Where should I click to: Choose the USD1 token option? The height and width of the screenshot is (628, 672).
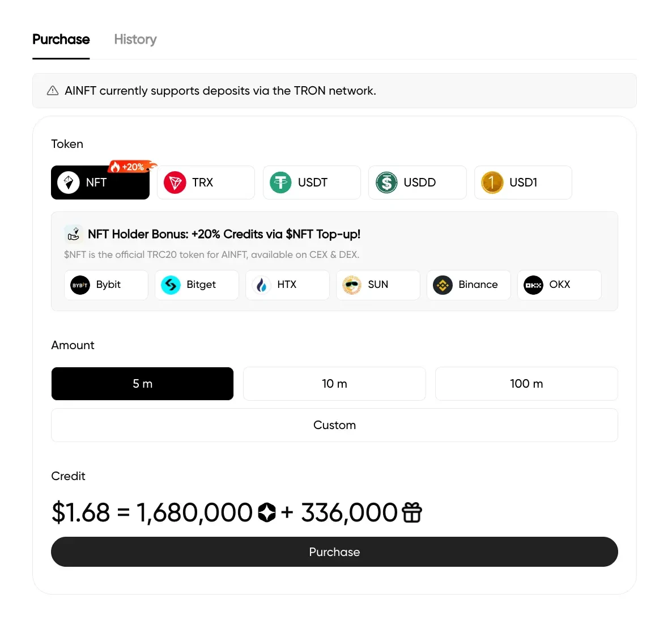point(523,183)
